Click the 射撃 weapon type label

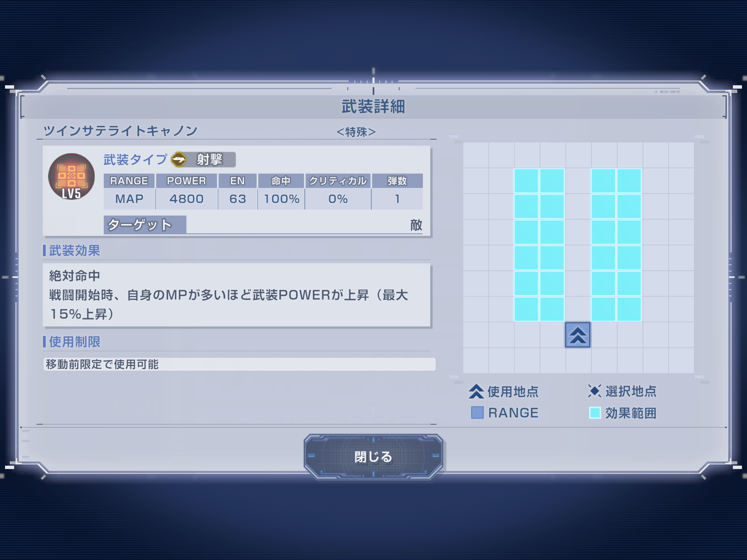point(210,159)
